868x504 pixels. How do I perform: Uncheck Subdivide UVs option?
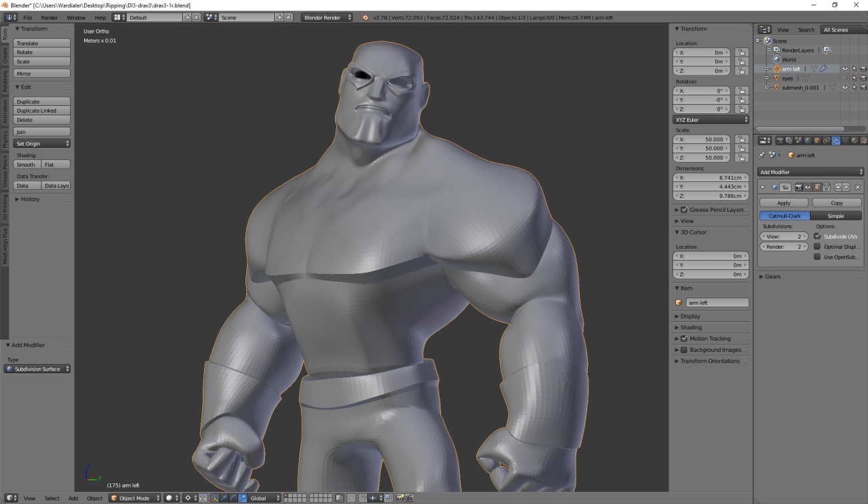pyautogui.click(x=817, y=236)
